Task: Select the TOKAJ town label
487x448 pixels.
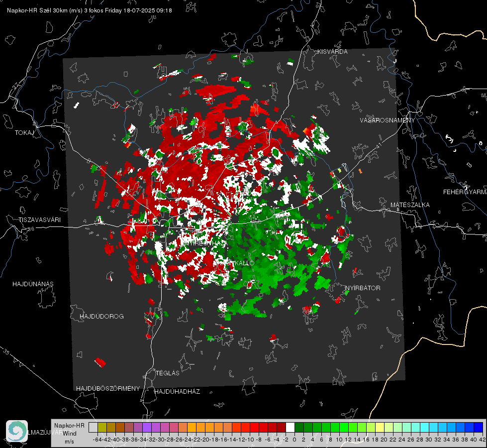Action: (24, 133)
